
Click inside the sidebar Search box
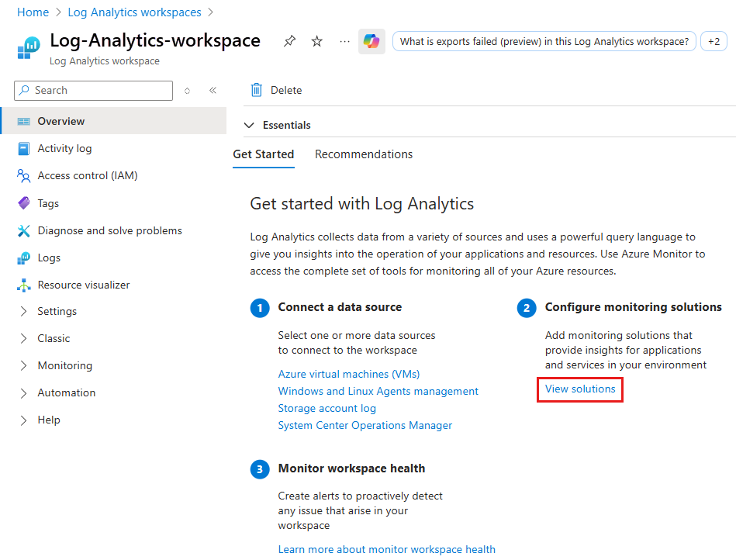93,90
